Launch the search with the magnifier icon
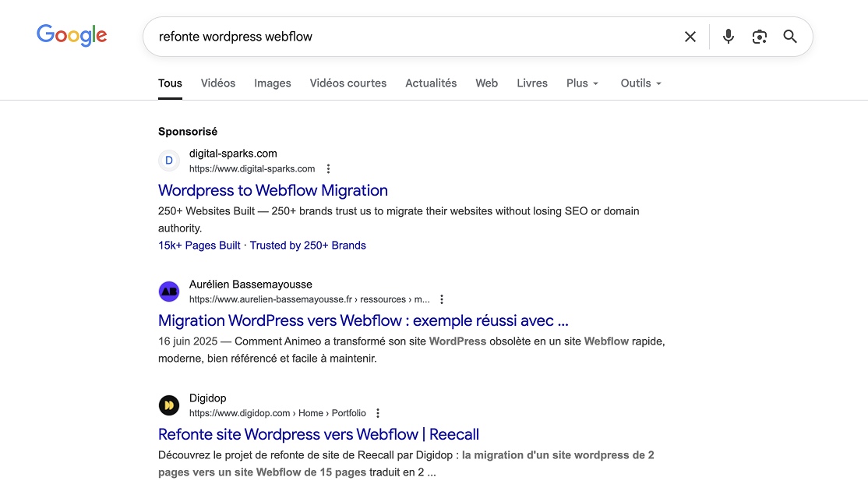The height and width of the screenshot is (502, 868). click(x=789, y=36)
